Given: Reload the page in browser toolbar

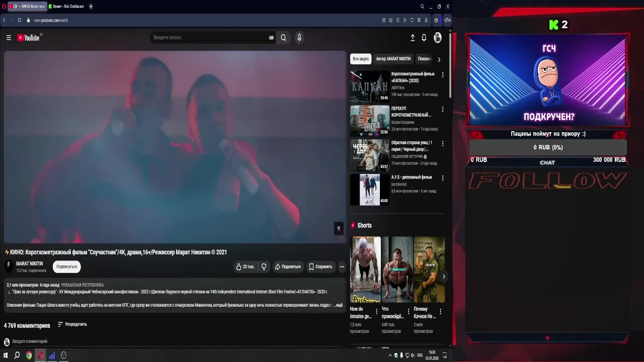Looking at the screenshot, I should click(20, 20).
